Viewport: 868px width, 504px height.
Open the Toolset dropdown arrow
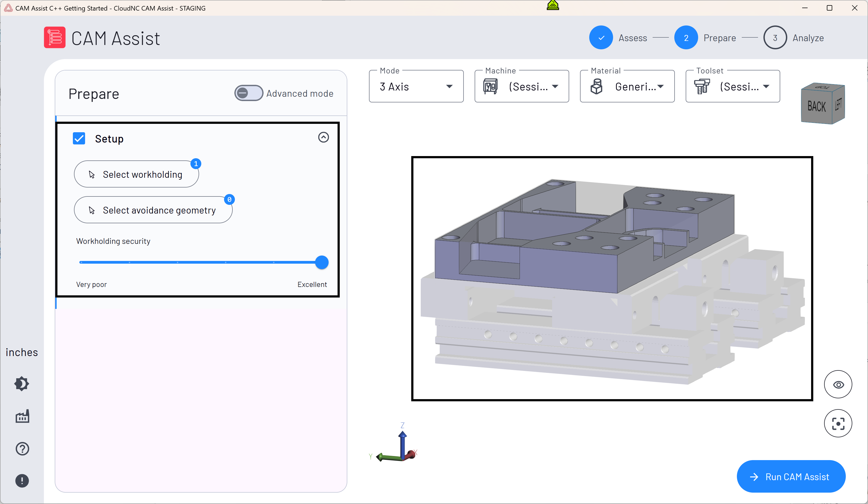tap(766, 86)
